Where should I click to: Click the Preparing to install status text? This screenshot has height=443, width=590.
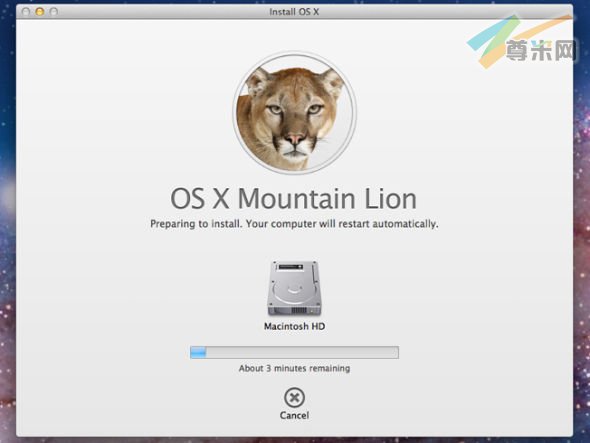(x=294, y=224)
